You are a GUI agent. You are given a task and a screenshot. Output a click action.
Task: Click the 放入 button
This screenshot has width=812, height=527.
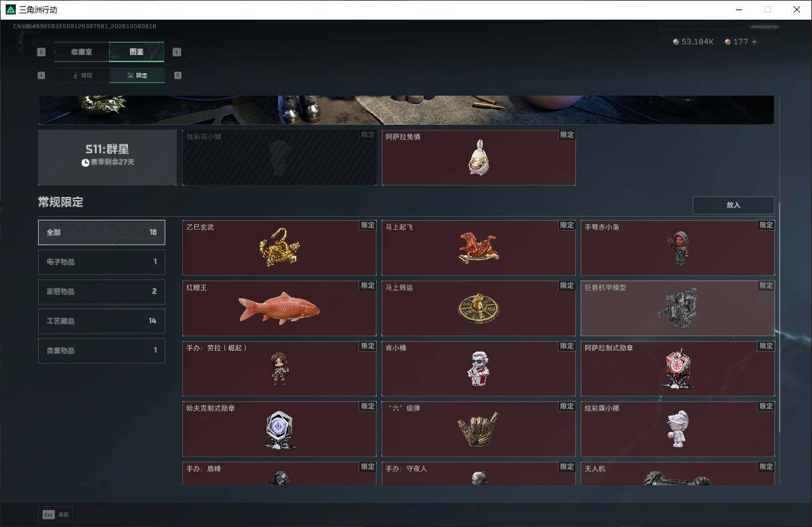[733, 205]
